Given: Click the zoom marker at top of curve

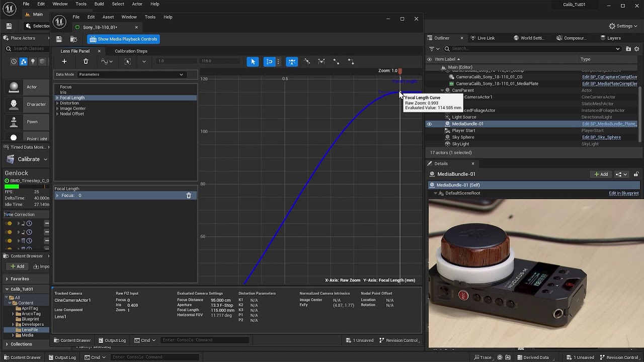Looking at the screenshot, I should (400, 71).
